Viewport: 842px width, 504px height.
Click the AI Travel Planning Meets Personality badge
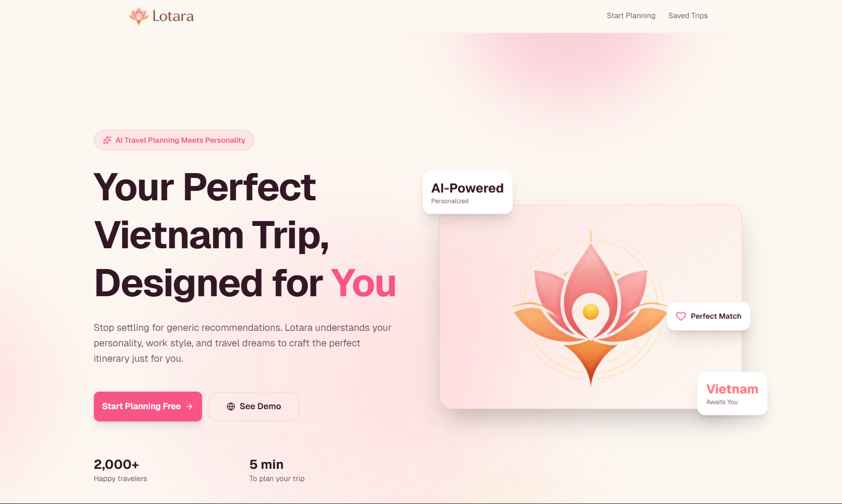[174, 140]
